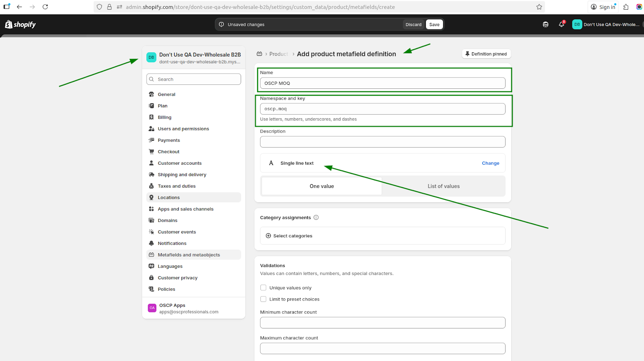Open browser extensions puzzle icon
Screen dimensions: 644x361
(626, 7)
